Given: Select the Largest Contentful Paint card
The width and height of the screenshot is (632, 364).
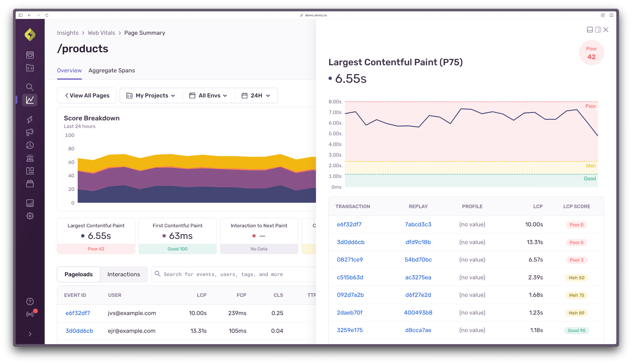Looking at the screenshot, I should click(96, 236).
